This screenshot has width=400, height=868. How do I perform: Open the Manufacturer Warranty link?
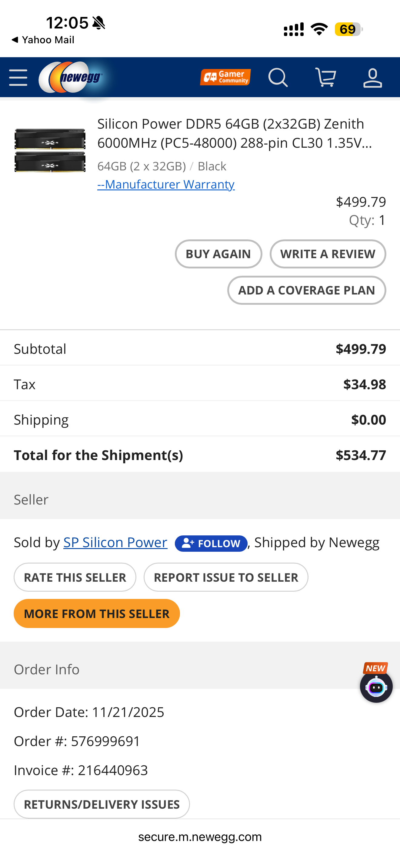click(166, 184)
